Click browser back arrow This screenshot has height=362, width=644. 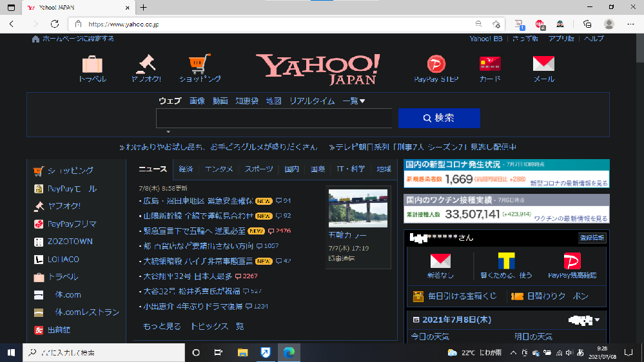click(12, 24)
